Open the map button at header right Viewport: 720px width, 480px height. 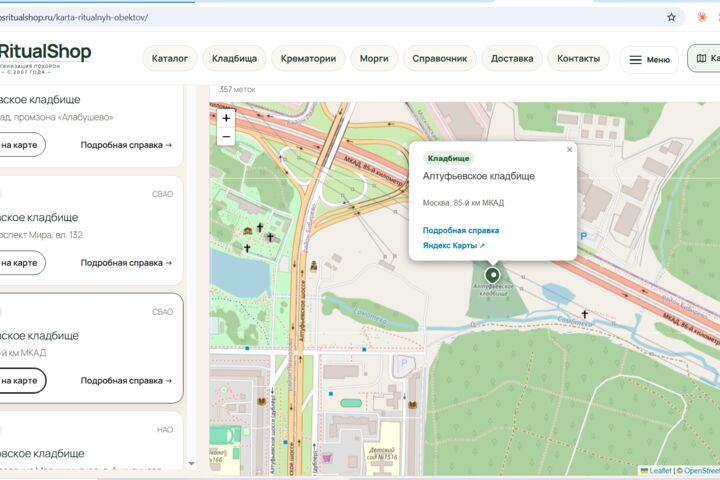pyautogui.click(x=705, y=58)
